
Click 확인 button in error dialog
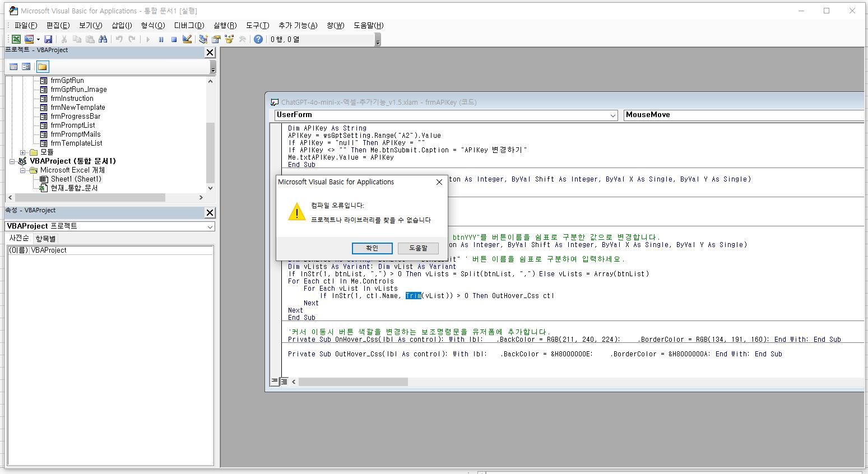pos(372,248)
